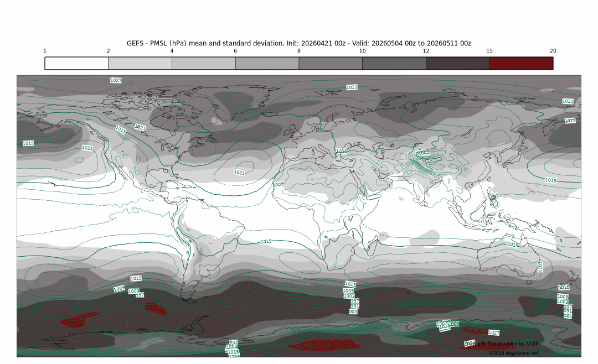Pick the 12–15 dark colorbar segment
Viewport: 598px width, 364px height.
457,63
